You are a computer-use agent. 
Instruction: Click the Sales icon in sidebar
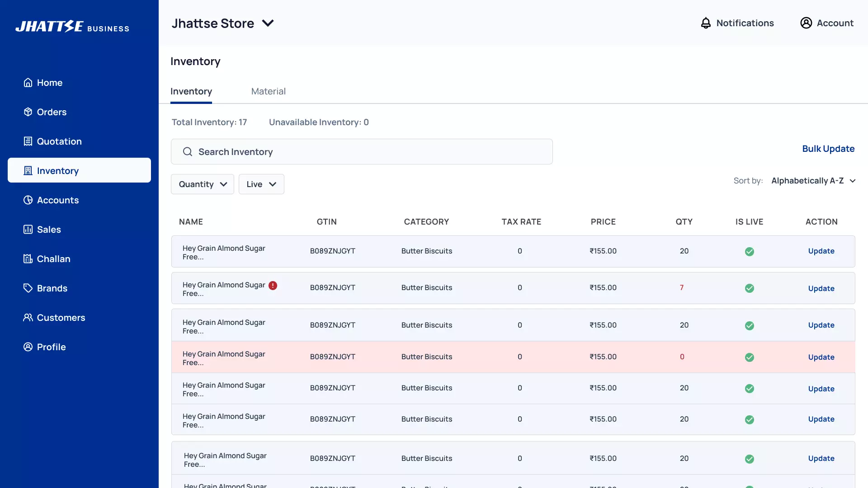pos(28,229)
